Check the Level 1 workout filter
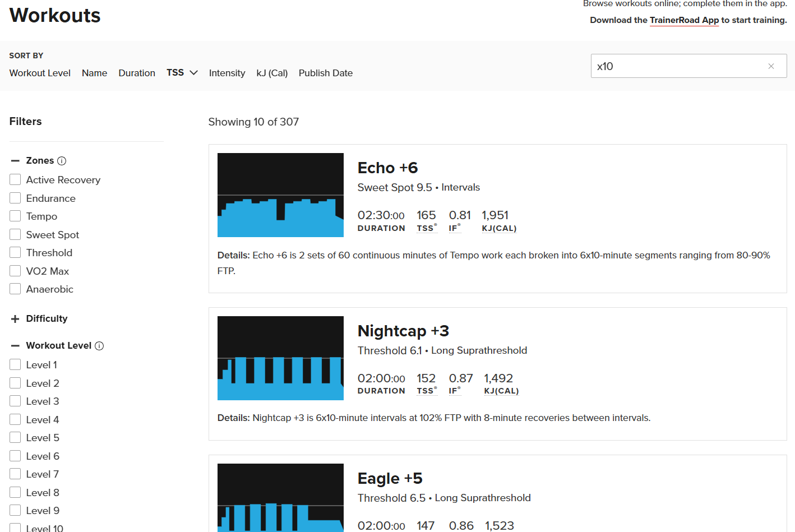This screenshot has width=795, height=532. tap(15, 365)
